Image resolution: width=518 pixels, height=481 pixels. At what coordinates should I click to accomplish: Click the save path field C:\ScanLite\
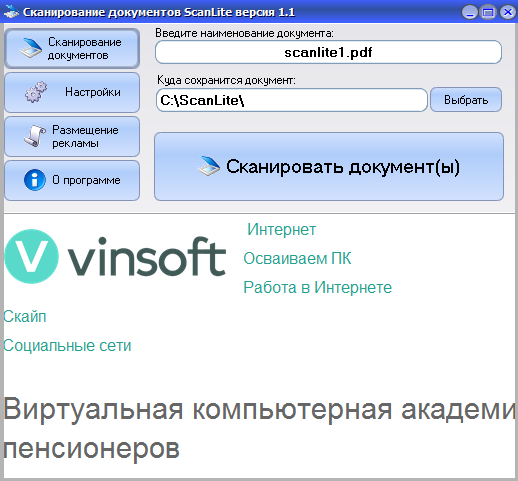[292, 100]
